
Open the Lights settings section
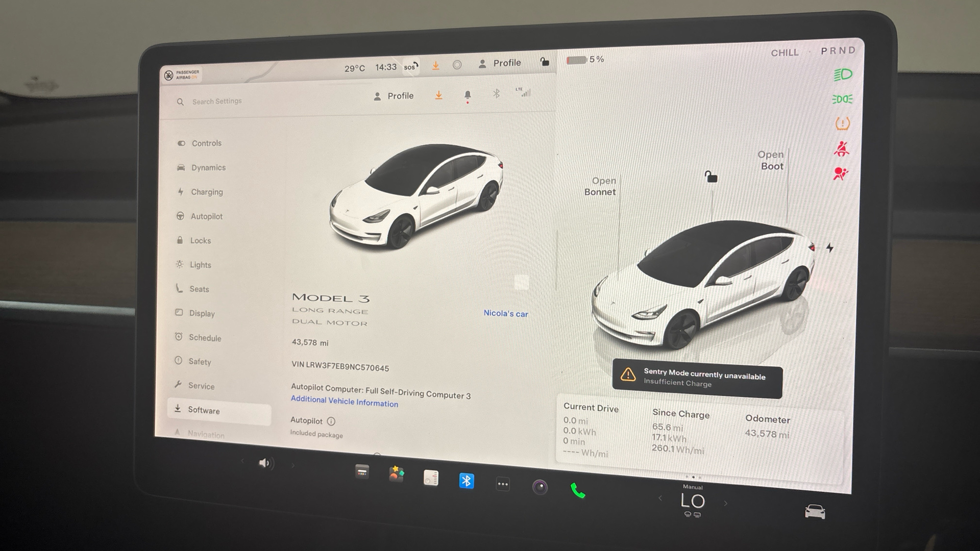pyautogui.click(x=193, y=265)
